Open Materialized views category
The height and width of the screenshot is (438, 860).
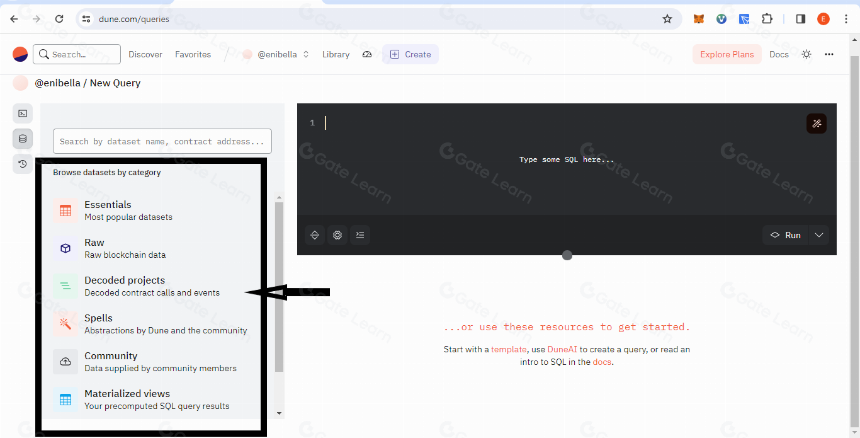click(156, 400)
